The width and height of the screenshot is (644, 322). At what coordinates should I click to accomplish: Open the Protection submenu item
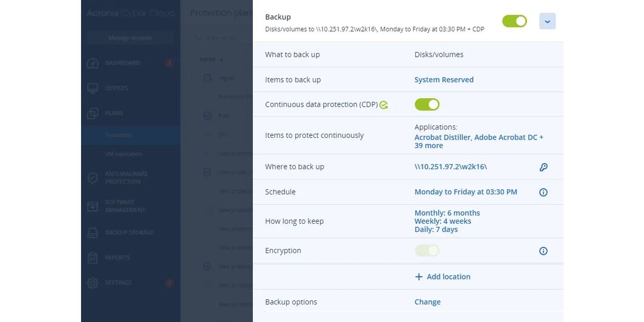click(119, 135)
